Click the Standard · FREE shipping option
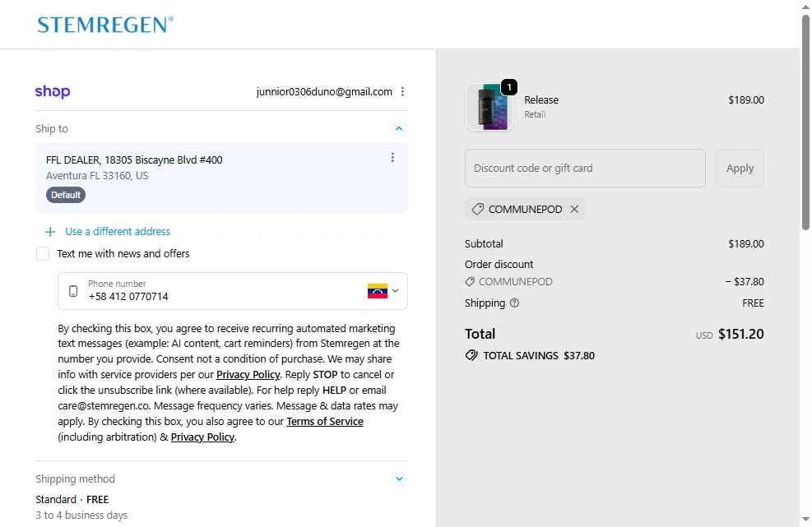The width and height of the screenshot is (812, 527). click(72, 500)
